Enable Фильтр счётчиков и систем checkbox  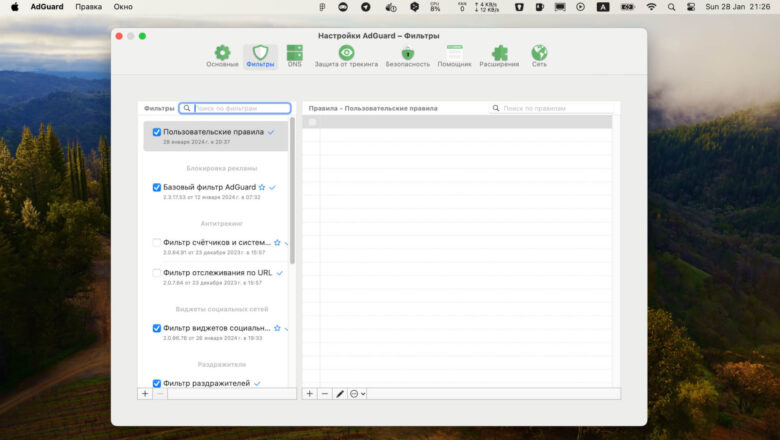[157, 243]
